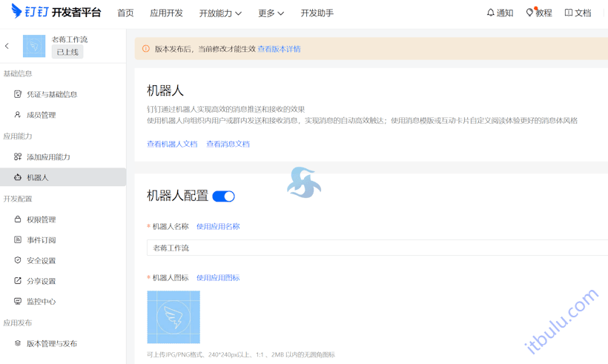The image size is (608, 364).
Task: Click the 应用发布 section header
Action: tap(18, 323)
